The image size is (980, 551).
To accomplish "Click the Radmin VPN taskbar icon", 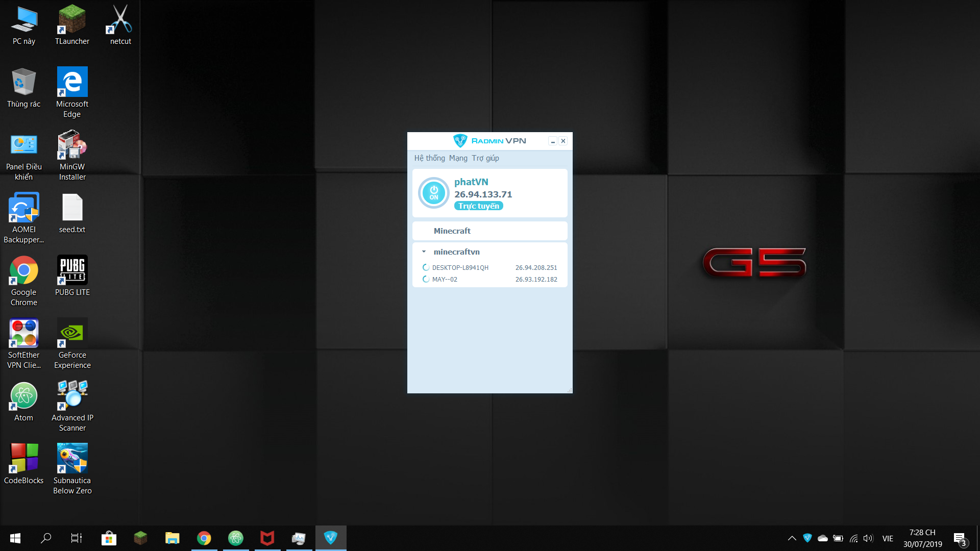I will 331,538.
